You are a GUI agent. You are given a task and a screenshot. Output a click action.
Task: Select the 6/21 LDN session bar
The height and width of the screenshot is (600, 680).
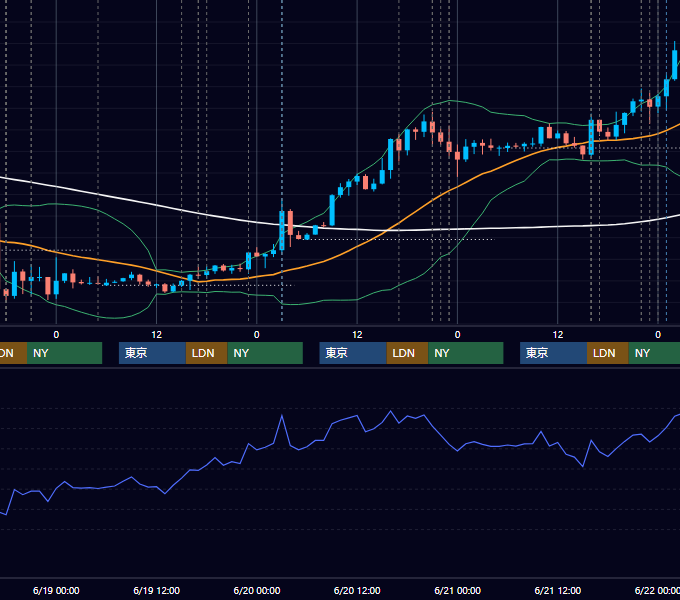[608, 353]
